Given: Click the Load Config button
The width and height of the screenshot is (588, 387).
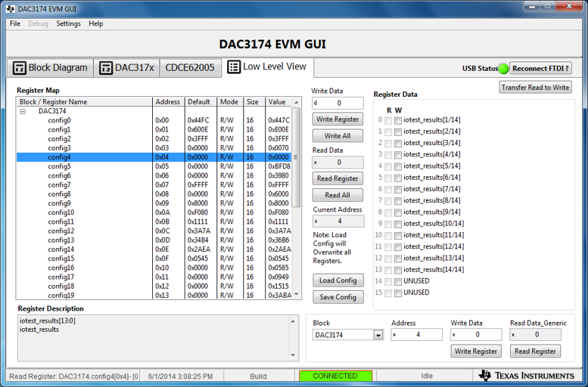Looking at the screenshot, I should (338, 280).
